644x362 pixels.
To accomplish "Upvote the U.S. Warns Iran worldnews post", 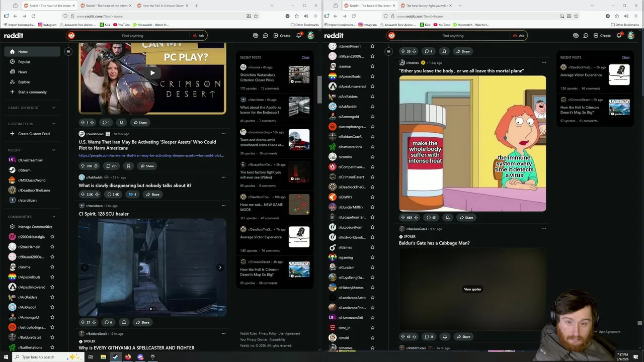I will coord(83,166).
